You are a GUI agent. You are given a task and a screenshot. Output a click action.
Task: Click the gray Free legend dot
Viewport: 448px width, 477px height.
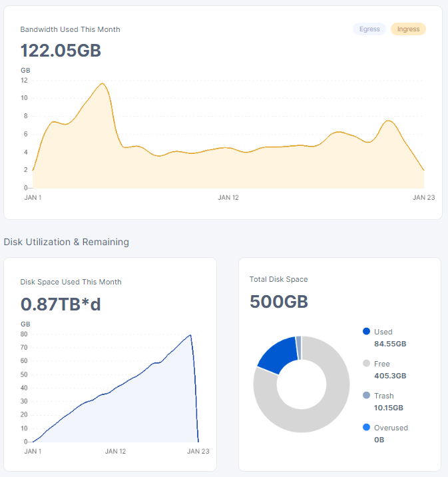click(366, 364)
